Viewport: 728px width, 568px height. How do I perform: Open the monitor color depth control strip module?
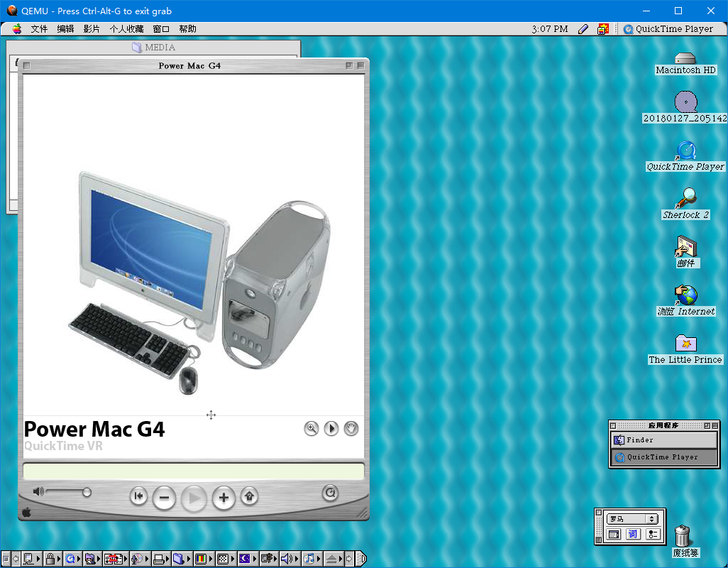pos(204,559)
